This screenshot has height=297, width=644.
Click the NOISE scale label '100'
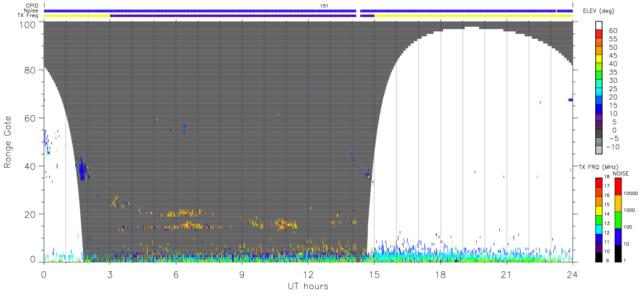[629, 228]
